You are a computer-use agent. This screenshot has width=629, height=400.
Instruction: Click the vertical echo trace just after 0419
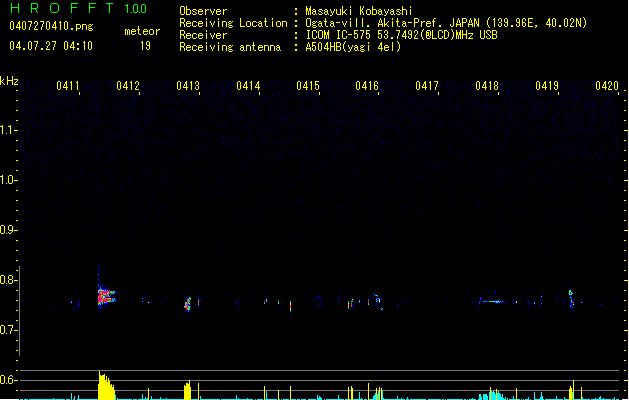pos(571,299)
